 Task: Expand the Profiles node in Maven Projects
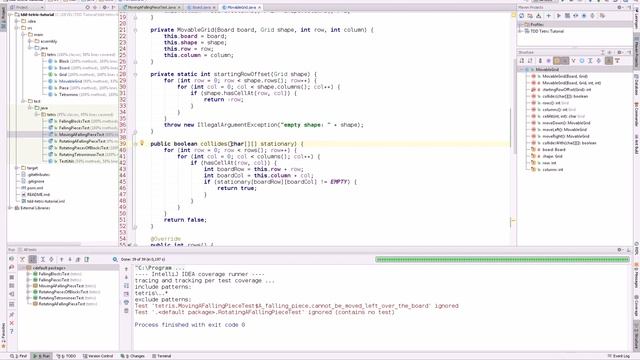click(521, 24)
